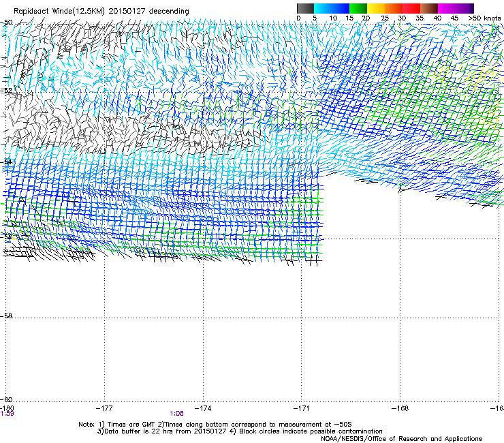The height and width of the screenshot is (443, 504).
Task: Click the -180 longitude axis label
Action: (x=7, y=408)
